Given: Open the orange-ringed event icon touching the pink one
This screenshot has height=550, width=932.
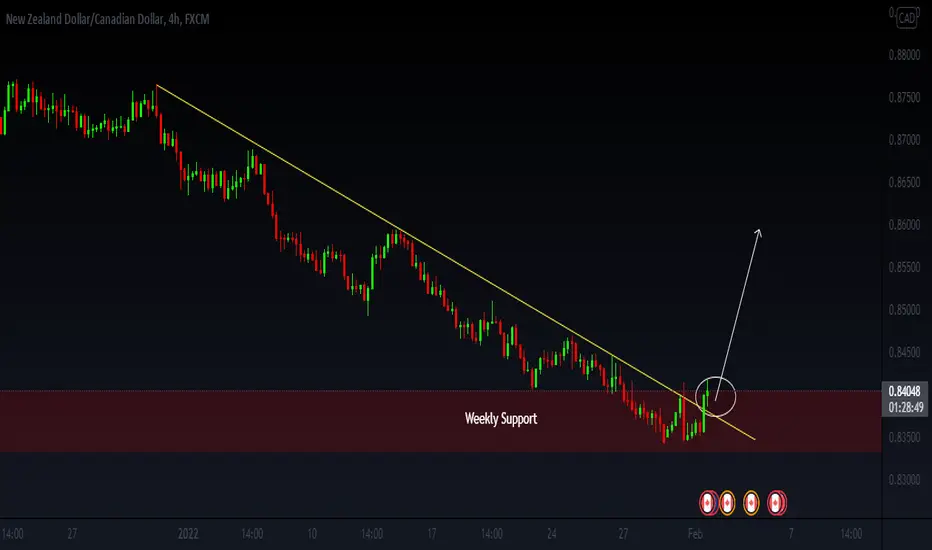Looking at the screenshot, I should [x=728, y=503].
